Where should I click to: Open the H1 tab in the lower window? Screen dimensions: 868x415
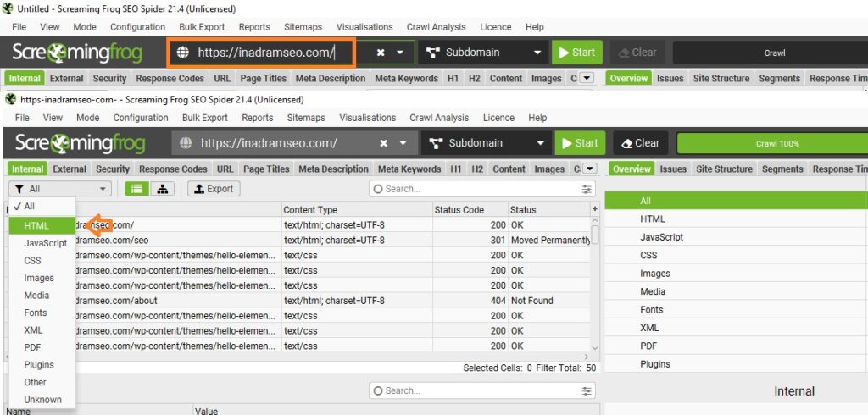click(455, 169)
